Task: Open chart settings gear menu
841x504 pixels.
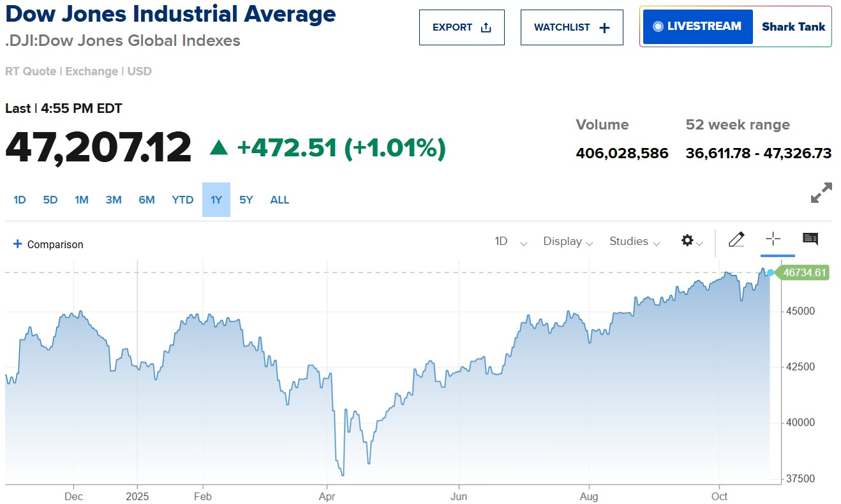Action: click(x=687, y=241)
